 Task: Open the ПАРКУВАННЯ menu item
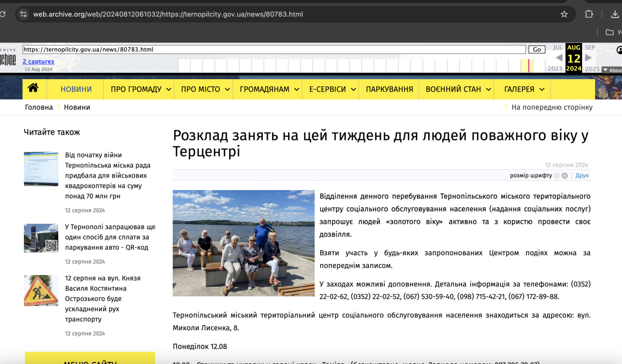[389, 89]
